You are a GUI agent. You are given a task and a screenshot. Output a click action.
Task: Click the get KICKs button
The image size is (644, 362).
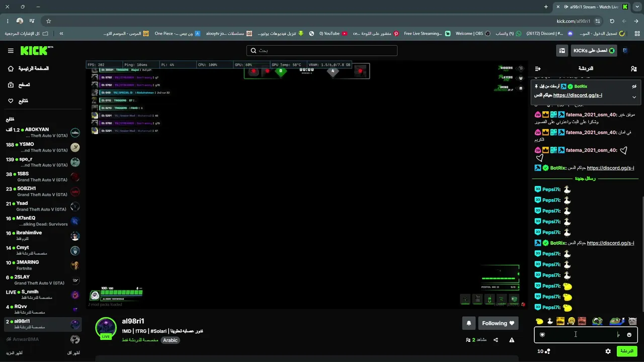(x=594, y=51)
